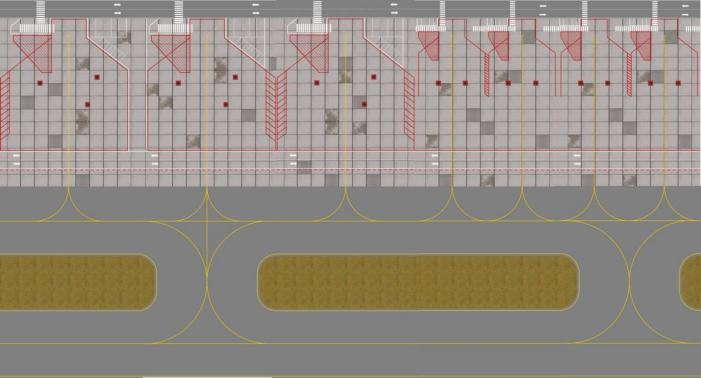Select the red shaded triangle in the third large stand
This screenshot has width=701, height=378.
310,54
